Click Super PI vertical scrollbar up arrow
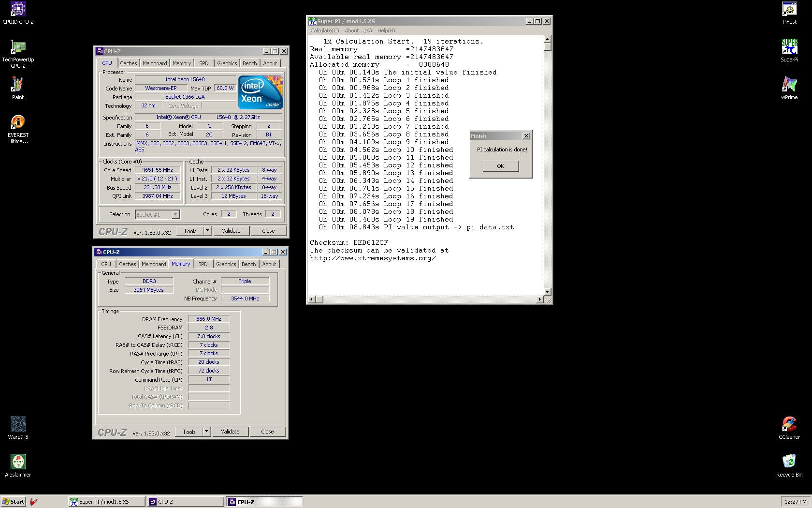Viewport: 812px width, 508px height. (x=548, y=39)
